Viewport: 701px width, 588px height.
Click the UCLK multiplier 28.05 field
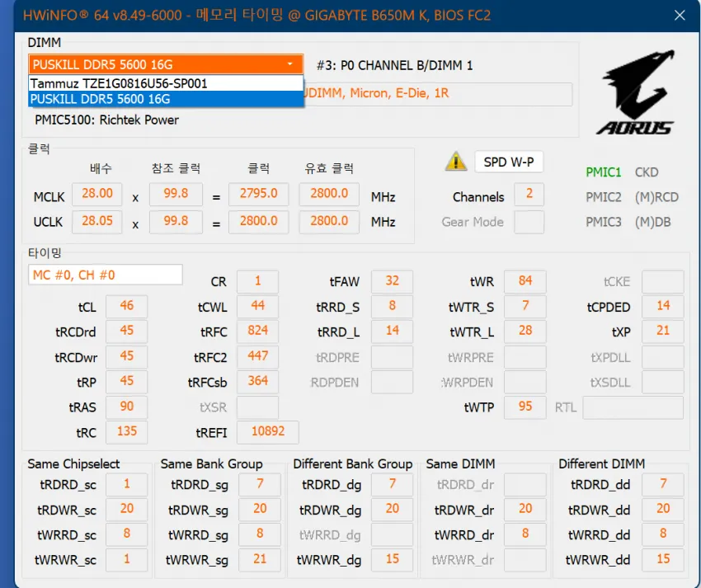pos(97,222)
